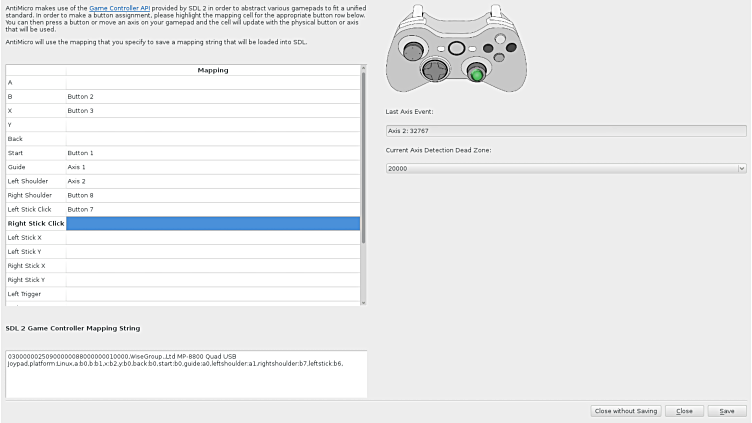Screen dimensions: 752x423
Task: Click the Guide row mapped to Axis 1
Action: pyautogui.click(x=213, y=167)
